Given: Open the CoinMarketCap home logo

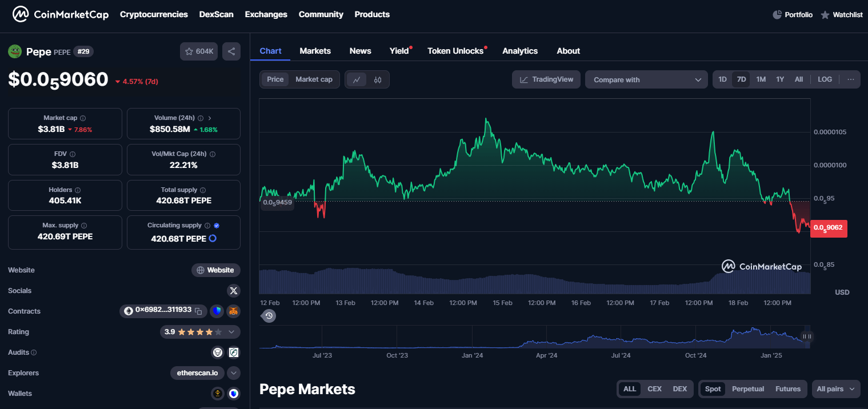Looking at the screenshot, I should click(x=60, y=14).
